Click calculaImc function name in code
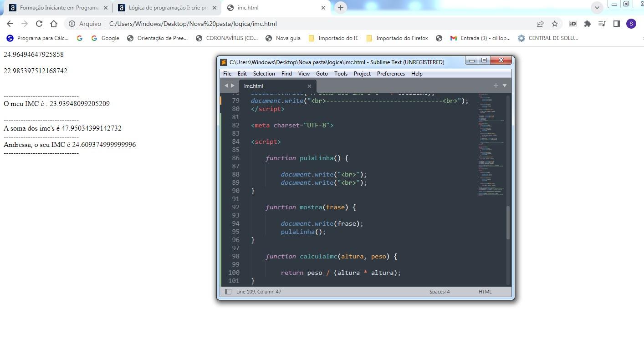The image size is (644, 364). (318, 257)
